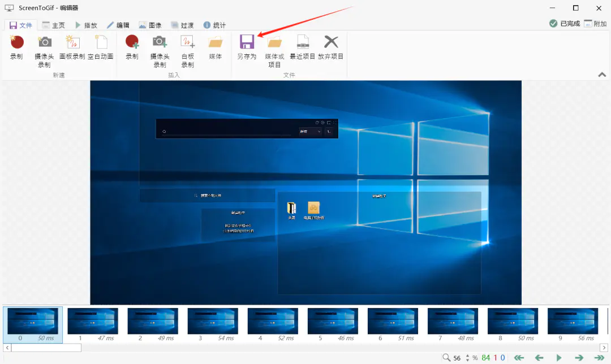Pick frame 6 thumbnail
Image resolution: width=611 pixels, height=364 pixels.
393,324
